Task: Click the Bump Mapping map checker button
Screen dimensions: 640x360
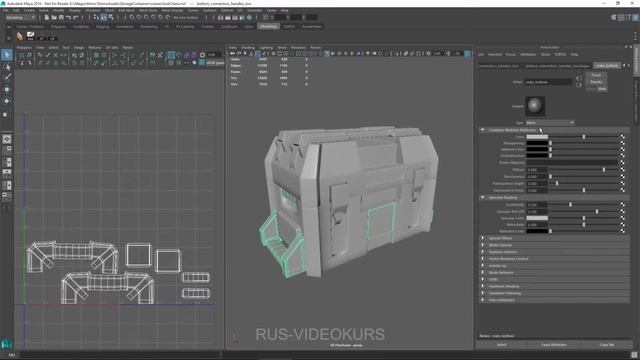Action: [622, 162]
